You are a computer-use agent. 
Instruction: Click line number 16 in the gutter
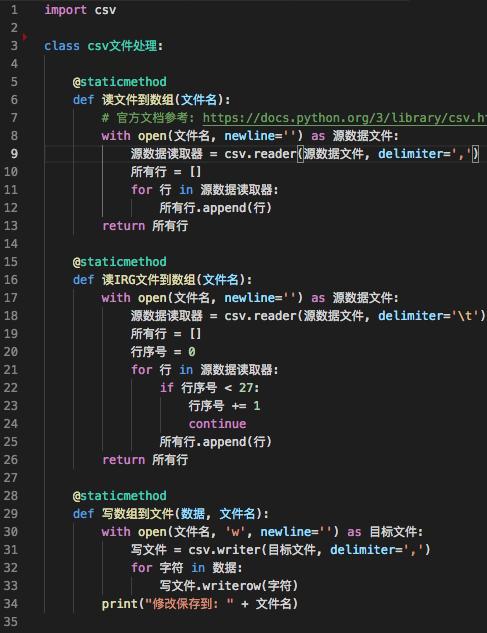click(x=11, y=280)
